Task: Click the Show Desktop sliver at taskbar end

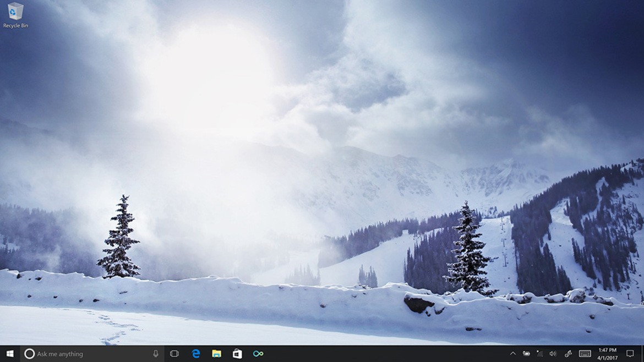Action: coord(642,353)
